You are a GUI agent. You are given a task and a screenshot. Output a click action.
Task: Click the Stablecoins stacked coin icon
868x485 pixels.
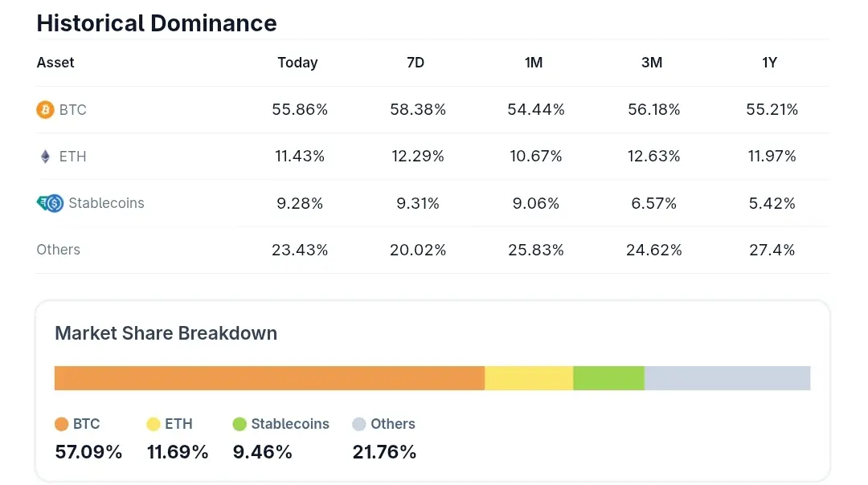click(x=50, y=203)
